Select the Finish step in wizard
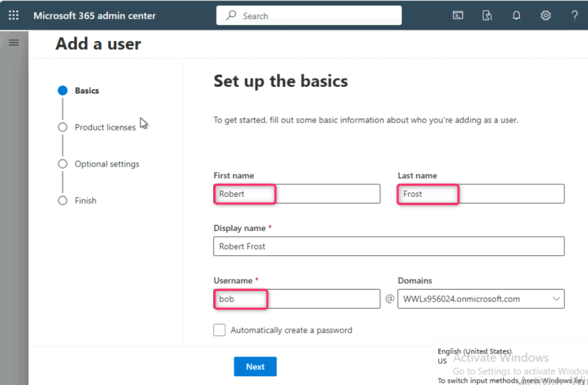Screen dimensions: 588x385 (85, 200)
